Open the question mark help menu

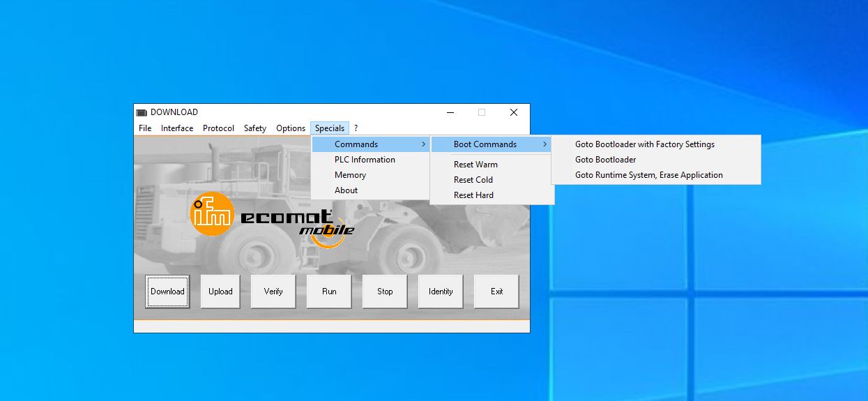click(356, 128)
